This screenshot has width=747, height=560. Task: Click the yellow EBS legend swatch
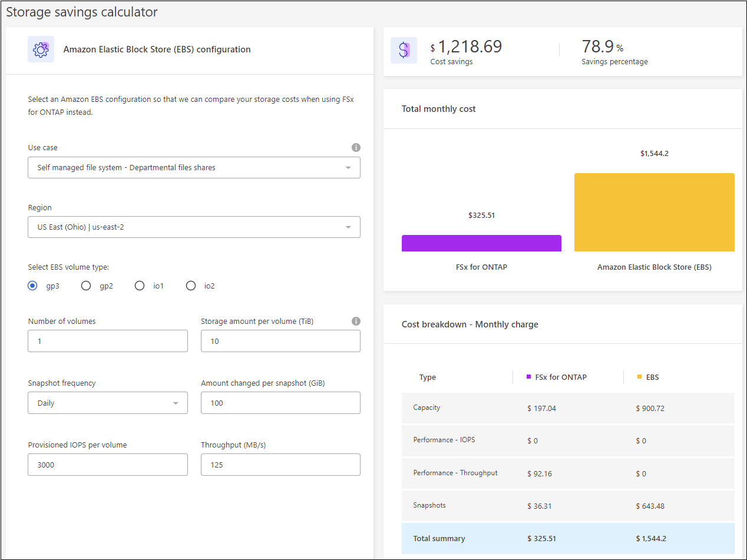click(640, 376)
